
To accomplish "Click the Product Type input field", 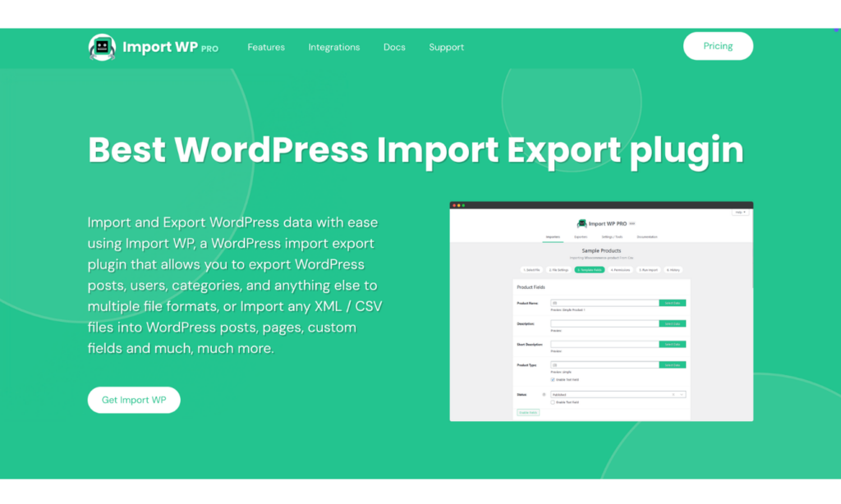I will (x=604, y=365).
